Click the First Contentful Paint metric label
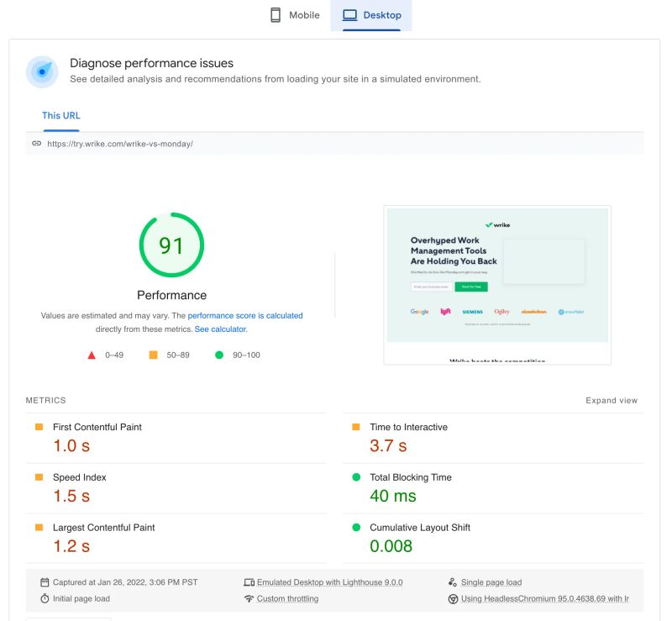672x621 pixels. click(97, 427)
